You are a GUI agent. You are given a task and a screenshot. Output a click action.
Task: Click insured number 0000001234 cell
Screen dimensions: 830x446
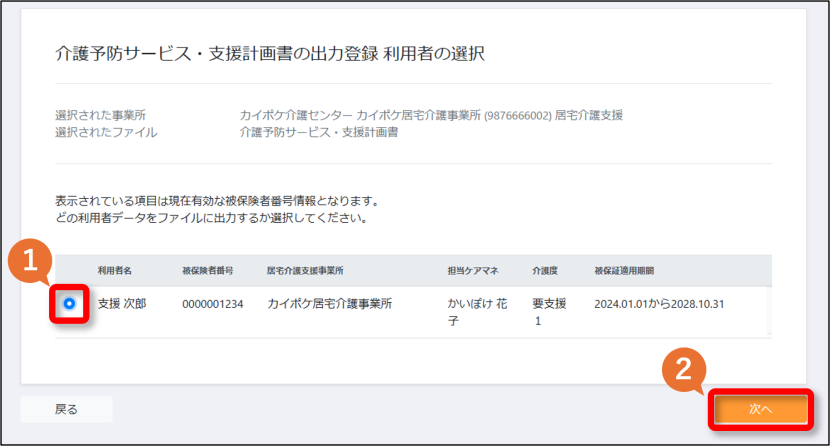213,304
